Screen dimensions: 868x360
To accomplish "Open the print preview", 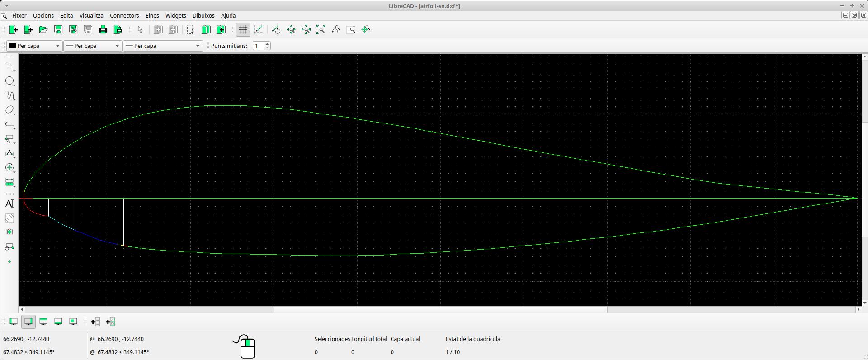I will pos(118,29).
